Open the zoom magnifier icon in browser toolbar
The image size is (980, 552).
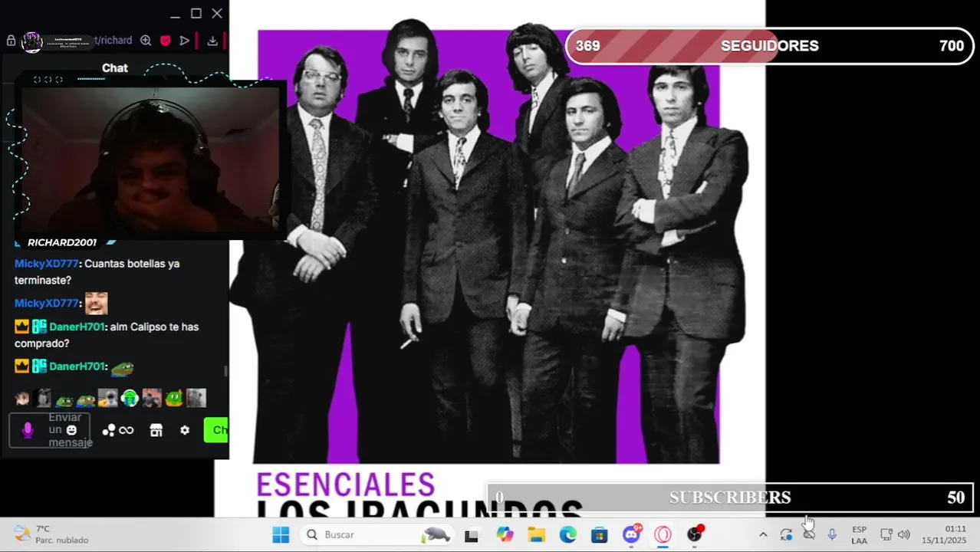pos(146,41)
